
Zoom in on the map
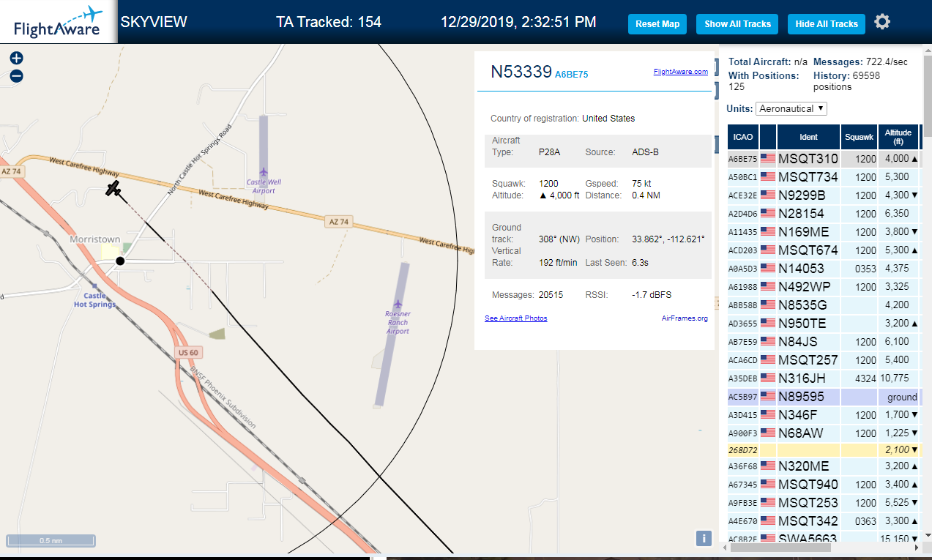[16, 58]
